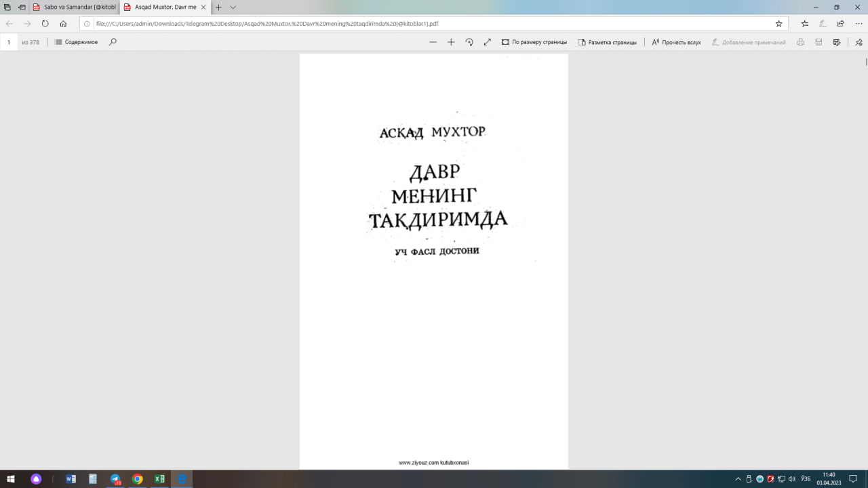Open Telegram from the taskbar

(115, 479)
